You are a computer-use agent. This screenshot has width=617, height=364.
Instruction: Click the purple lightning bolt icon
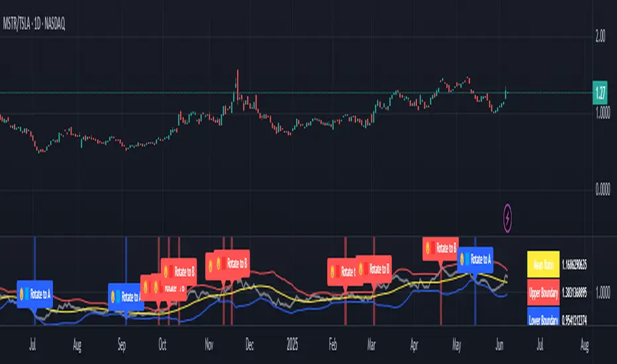[507, 218]
